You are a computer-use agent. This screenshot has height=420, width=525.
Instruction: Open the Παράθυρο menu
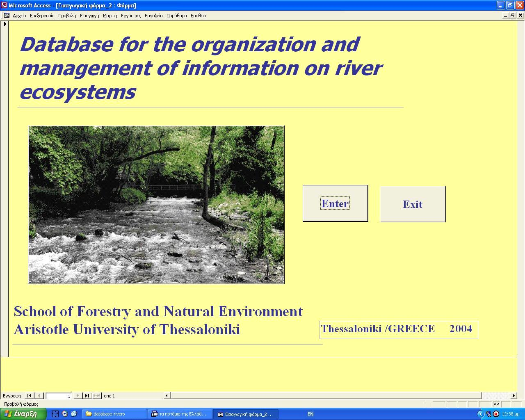pos(176,16)
